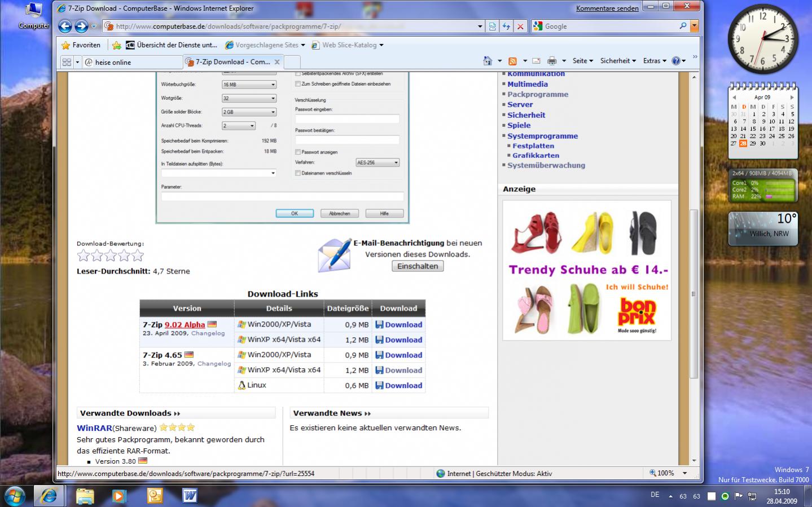
Task: Open the Changelog link for 7-Zip 4.65
Action: (214, 364)
